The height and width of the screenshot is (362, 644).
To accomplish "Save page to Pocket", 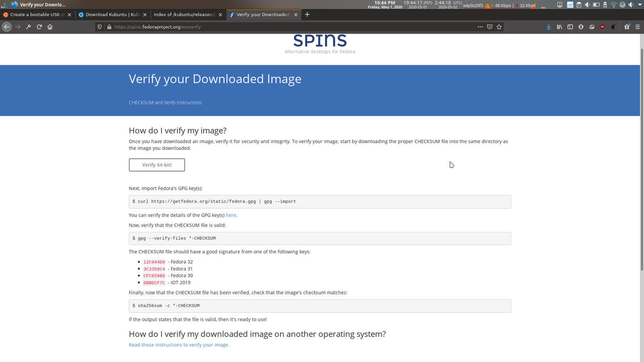I will pyautogui.click(x=490, y=27).
